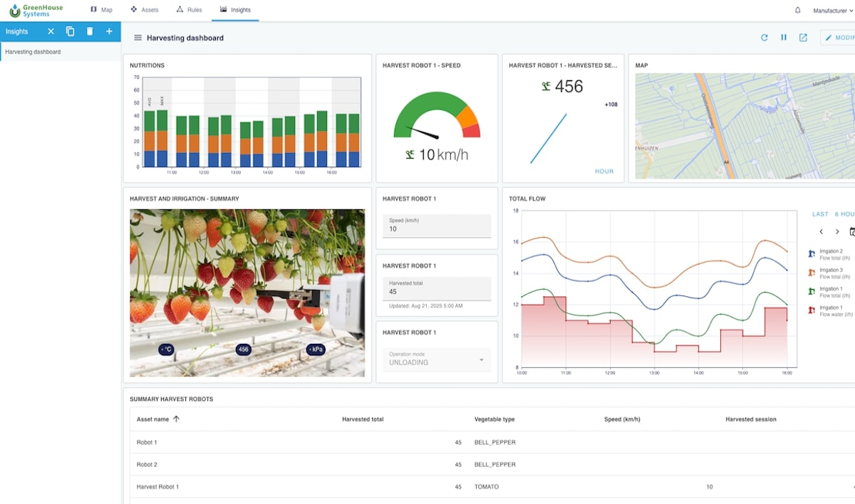Image resolution: width=855 pixels, height=504 pixels.
Task: Switch to the Assets tab
Action: [x=145, y=9]
